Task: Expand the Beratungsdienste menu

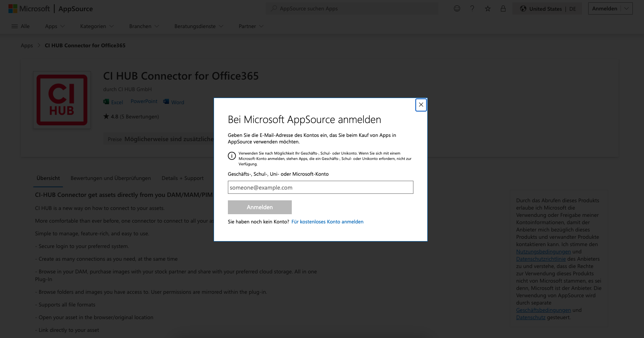Action: [x=199, y=26]
